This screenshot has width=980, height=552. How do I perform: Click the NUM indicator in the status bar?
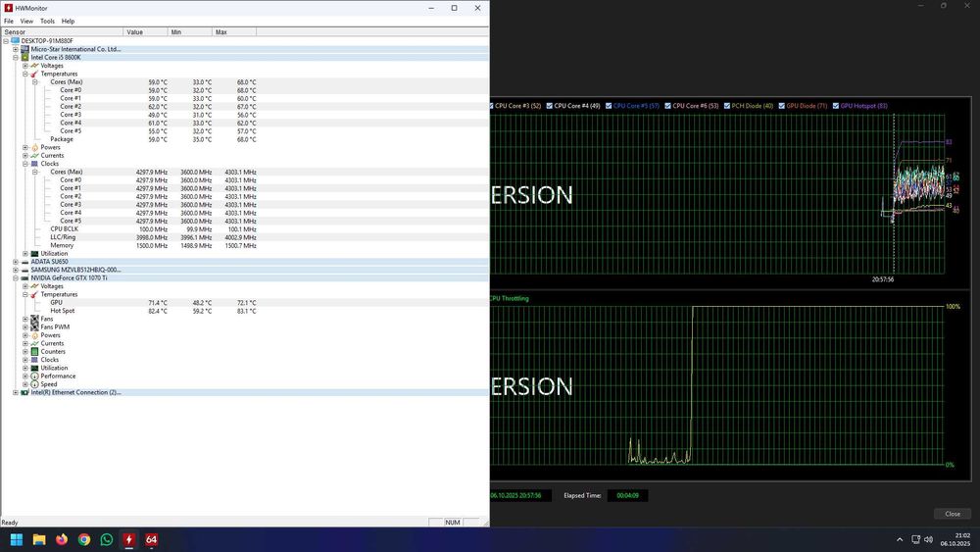tap(453, 522)
